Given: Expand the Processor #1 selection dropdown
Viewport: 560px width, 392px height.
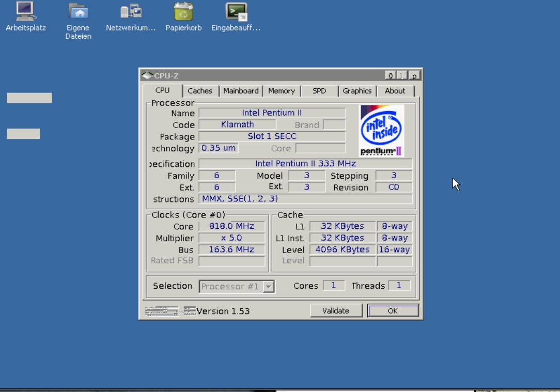Looking at the screenshot, I should tap(268, 287).
